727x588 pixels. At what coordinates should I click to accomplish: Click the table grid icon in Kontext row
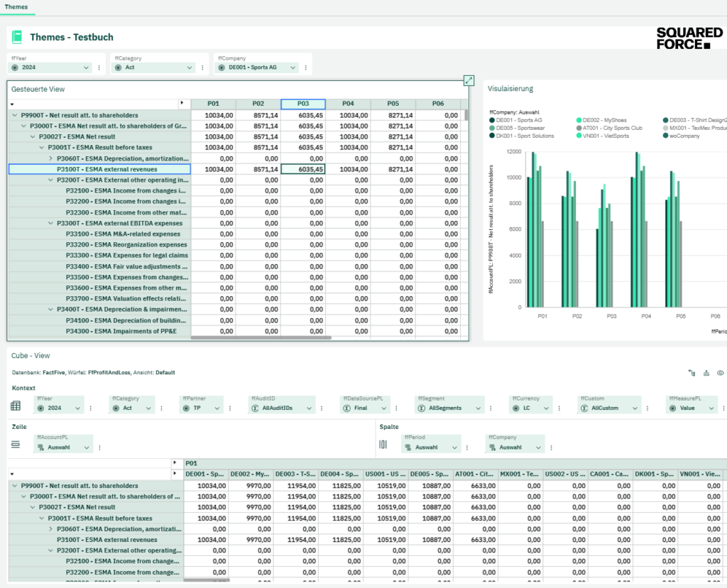[x=16, y=405]
